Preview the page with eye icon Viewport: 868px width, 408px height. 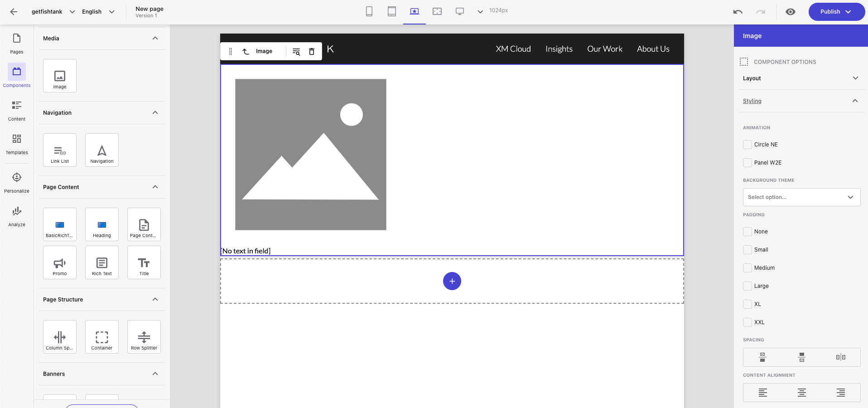pos(791,11)
